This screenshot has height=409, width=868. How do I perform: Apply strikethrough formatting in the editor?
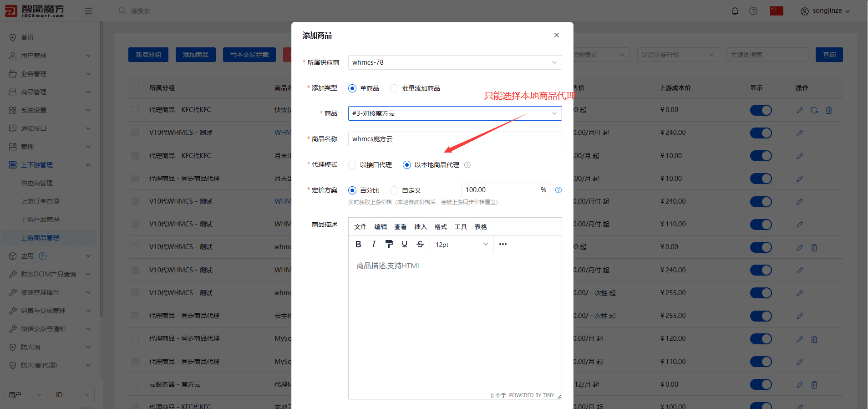tap(420, 244)
